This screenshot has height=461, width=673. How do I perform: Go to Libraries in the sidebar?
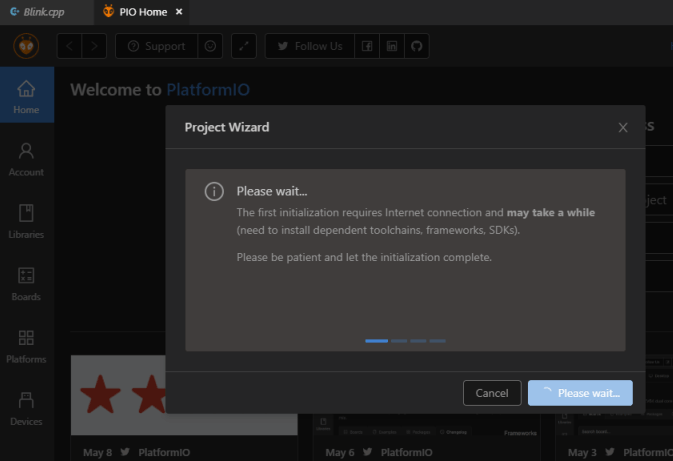(x=26, y=220)
